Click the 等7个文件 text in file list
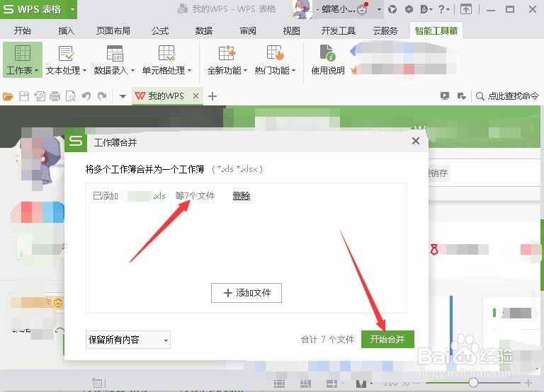 click(x=195, y=196)
